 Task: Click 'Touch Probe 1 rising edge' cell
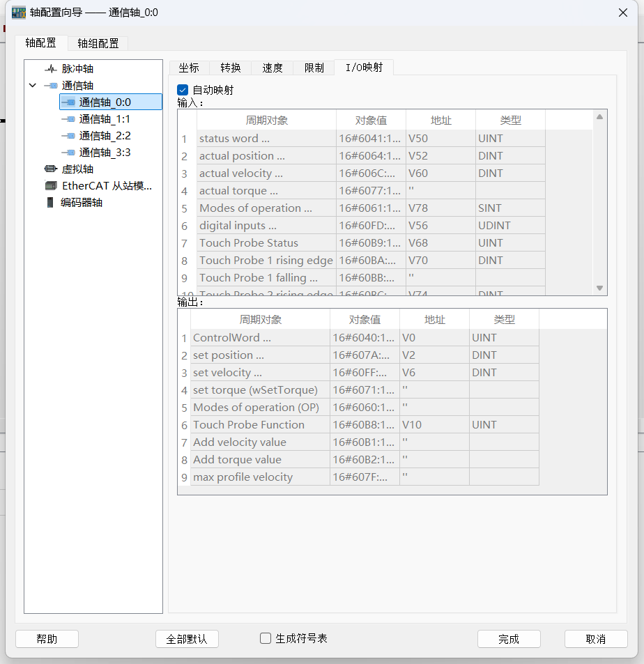tap(266, 260)
